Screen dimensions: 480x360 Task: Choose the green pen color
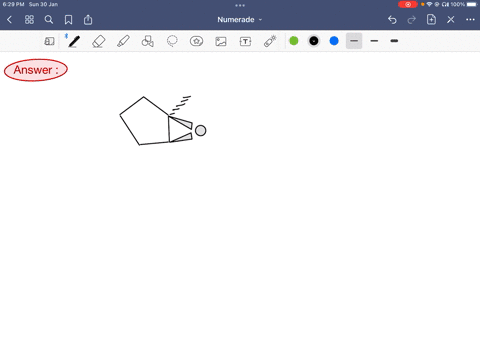[x=294, y=41]
